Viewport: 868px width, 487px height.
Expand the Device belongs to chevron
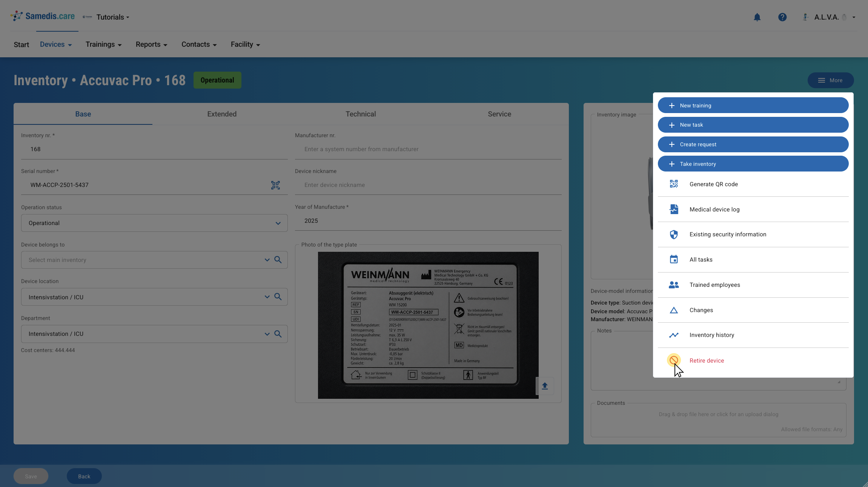267,260
